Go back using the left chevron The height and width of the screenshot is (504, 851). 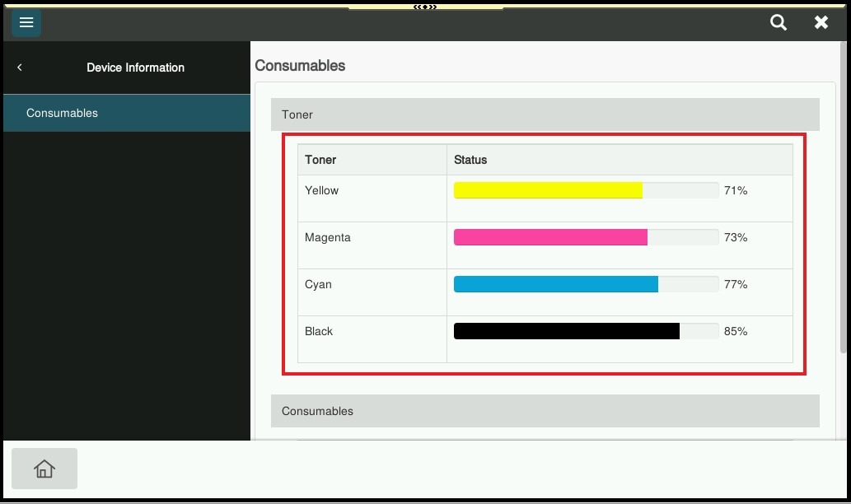20,68
